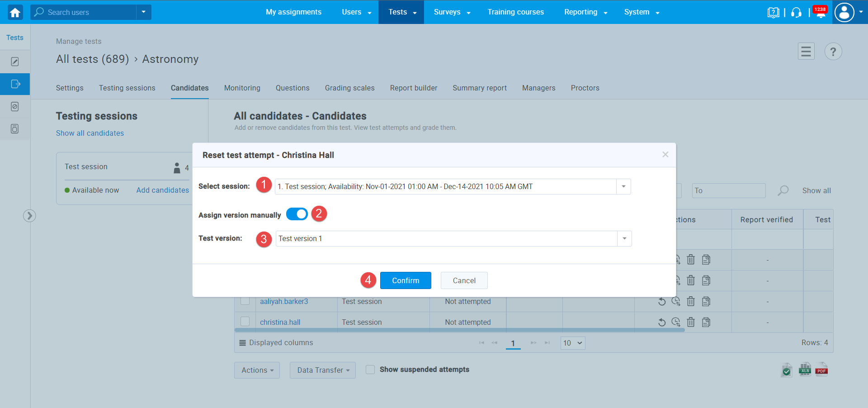Open the Test version dropdown

point(624,238)
